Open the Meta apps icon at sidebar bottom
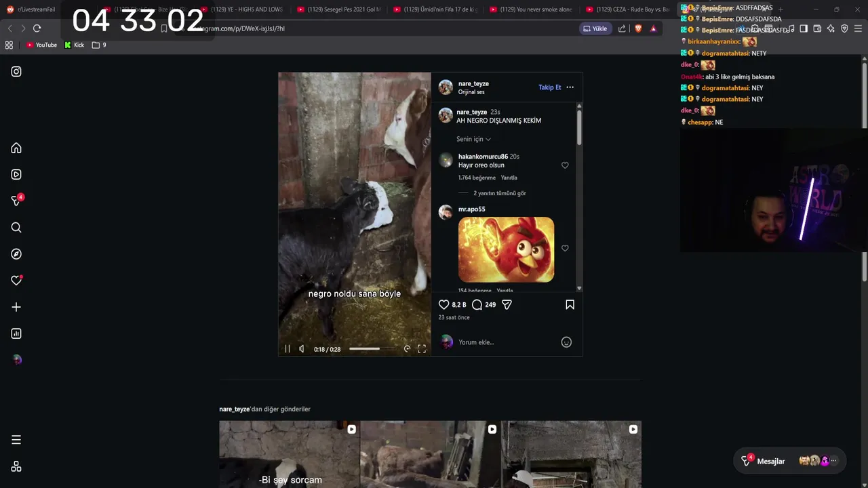 pyautogui.click(x=16, y=466)
